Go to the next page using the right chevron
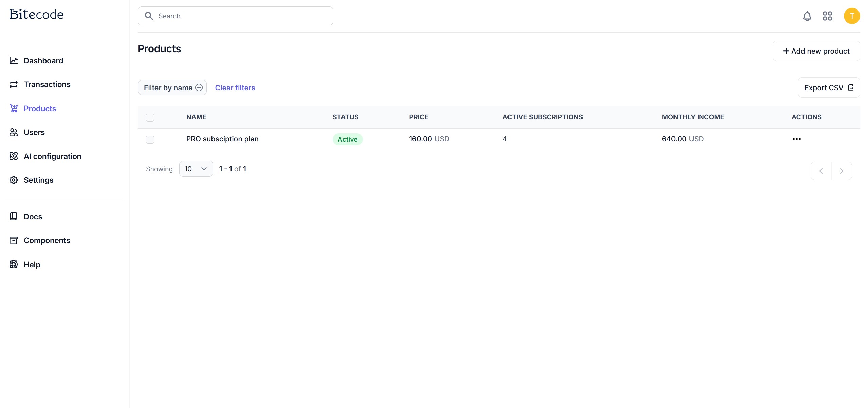 click(841, 171)
